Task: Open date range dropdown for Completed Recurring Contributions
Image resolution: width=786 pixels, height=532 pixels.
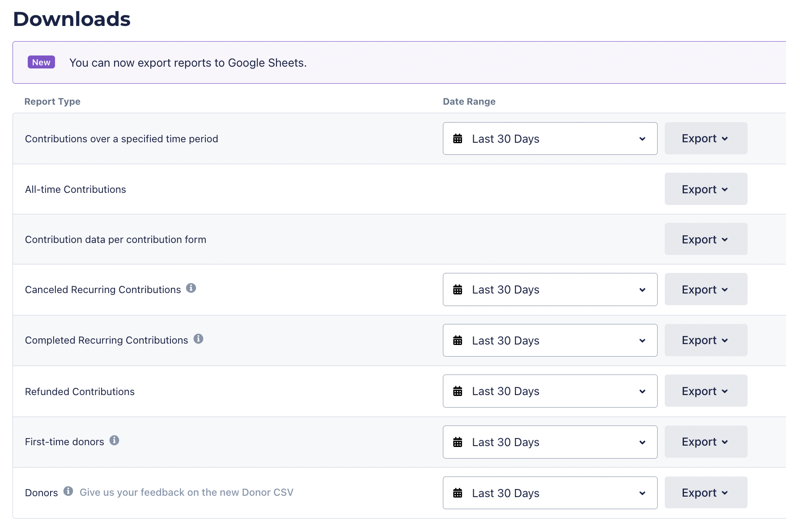Action: [x=550, y=340]
